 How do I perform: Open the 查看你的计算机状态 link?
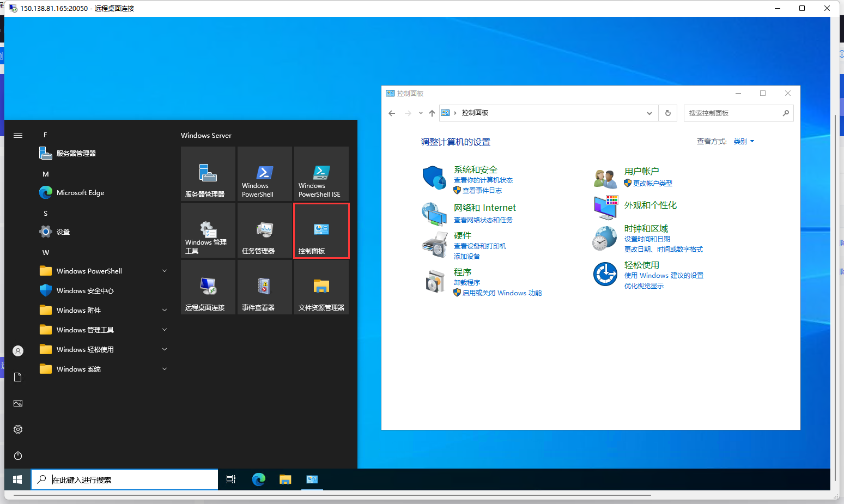[x=483, y=180]
